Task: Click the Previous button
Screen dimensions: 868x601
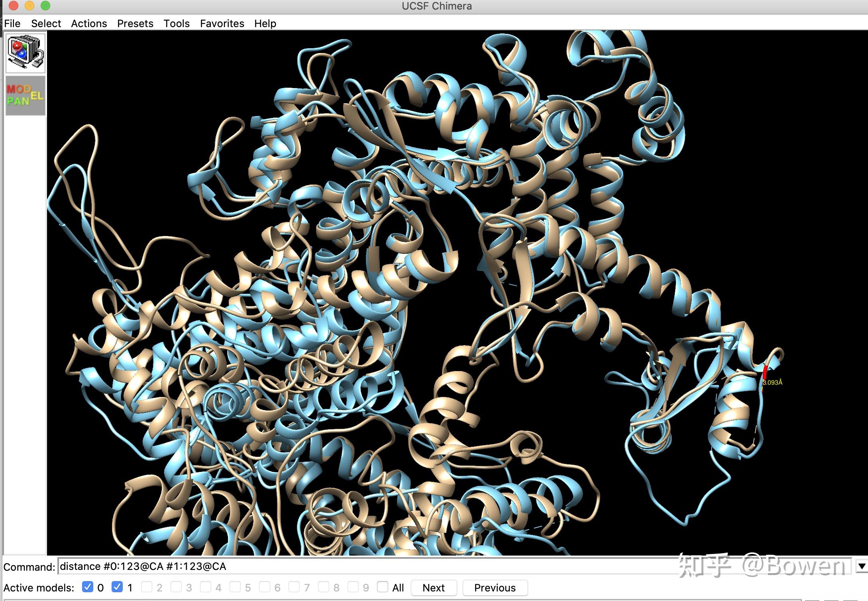Action: (x=495, y=588)
